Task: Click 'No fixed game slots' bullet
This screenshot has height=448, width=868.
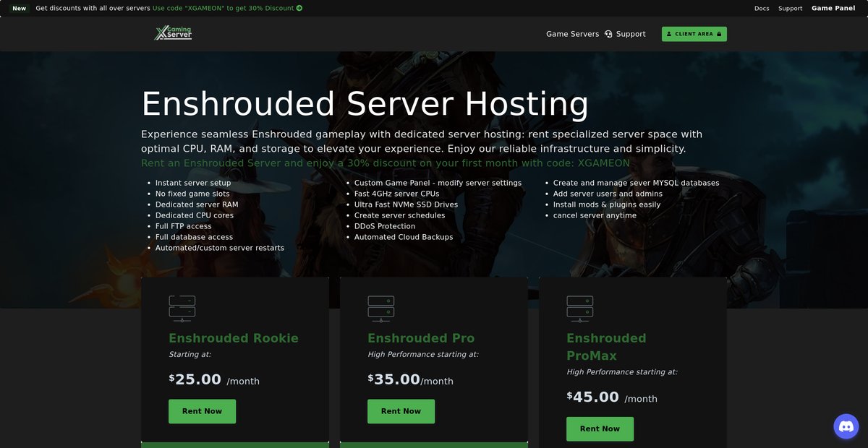Action: (192, 194)
